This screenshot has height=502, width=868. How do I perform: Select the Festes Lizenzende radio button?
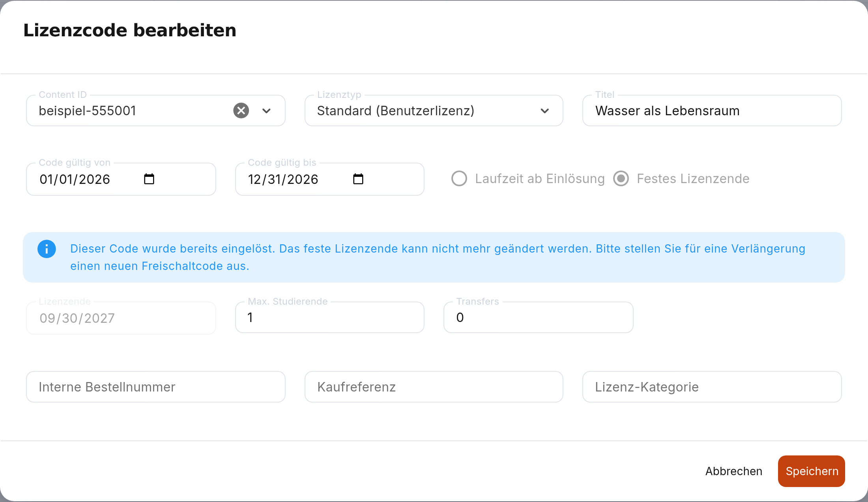tap(621, 178)
